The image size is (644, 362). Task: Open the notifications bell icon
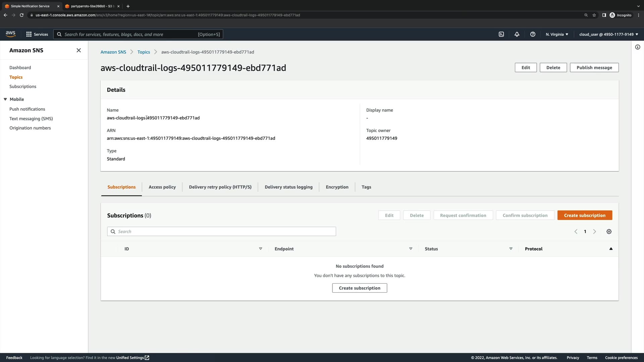click(517, 34)
